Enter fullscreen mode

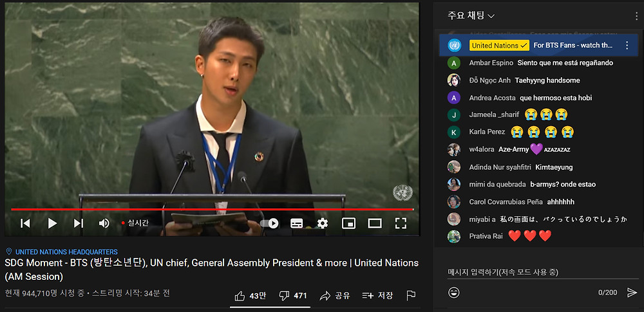pyautogui.click(x=401, y=223)
